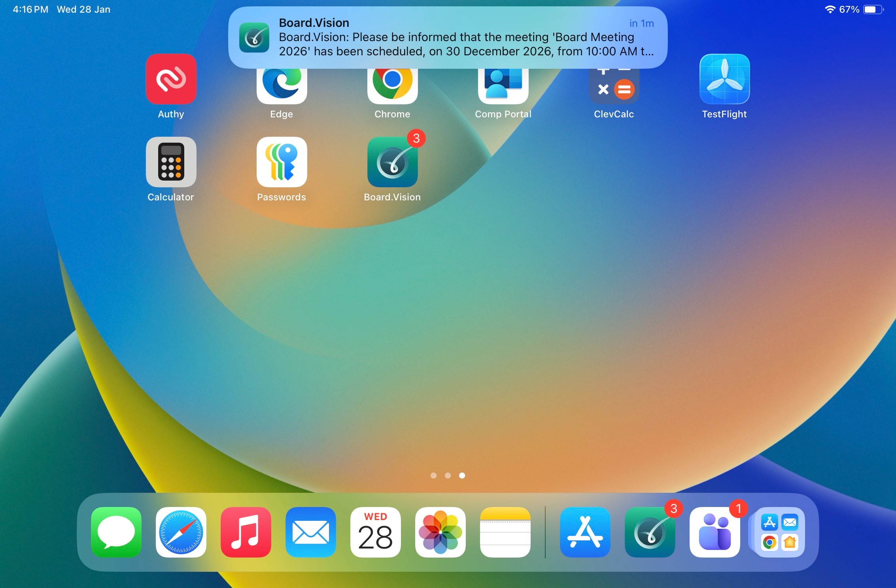Image resolution: width=896 pixels, height=588 pixels.
Task: Tap the Board.Vision meeting notification banner
Action: pyautogui.click(x=447, y=38)
